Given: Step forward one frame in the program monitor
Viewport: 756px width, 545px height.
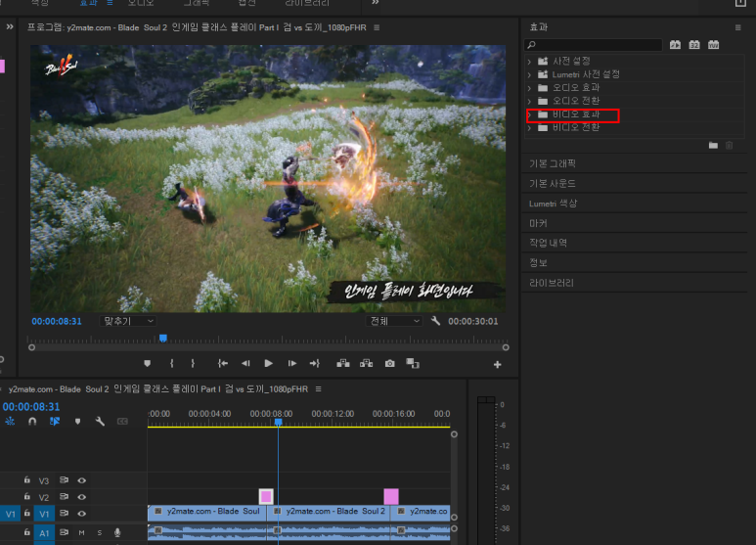Looking at the screenshot, I should pyautogui.click(x=292, y=364).
